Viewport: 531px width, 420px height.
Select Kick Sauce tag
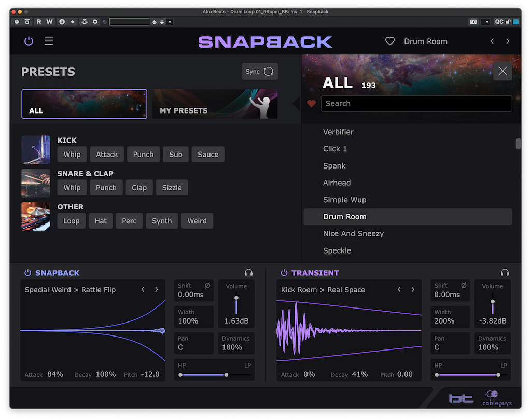[x=208, y=155]
